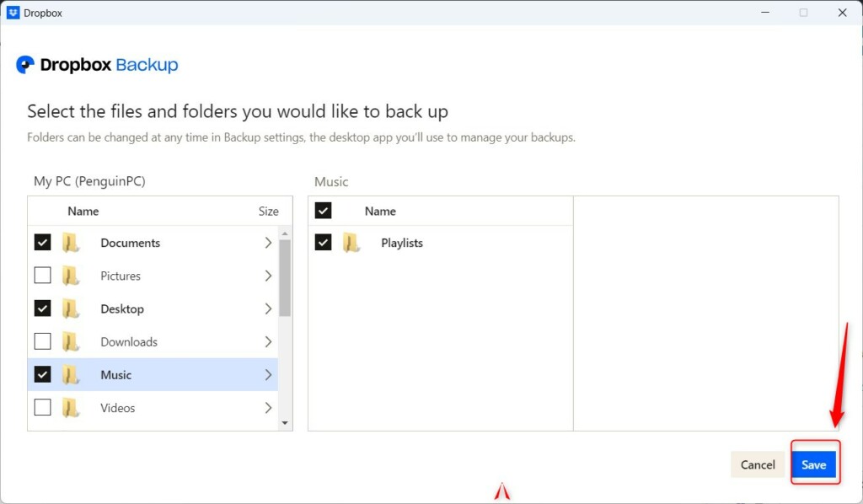863x504 pixels.
Task: Toggle the select-all checkbox in Music panel
Action: point(323,210)
